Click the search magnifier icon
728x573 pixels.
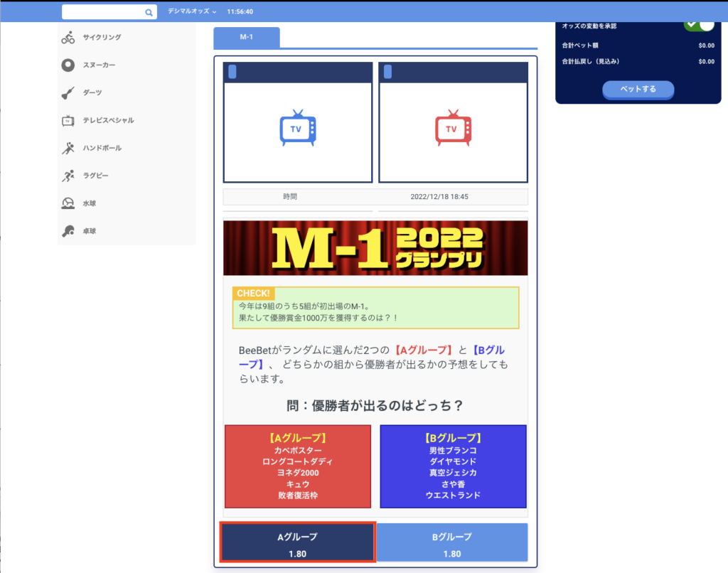click(149, 13)
